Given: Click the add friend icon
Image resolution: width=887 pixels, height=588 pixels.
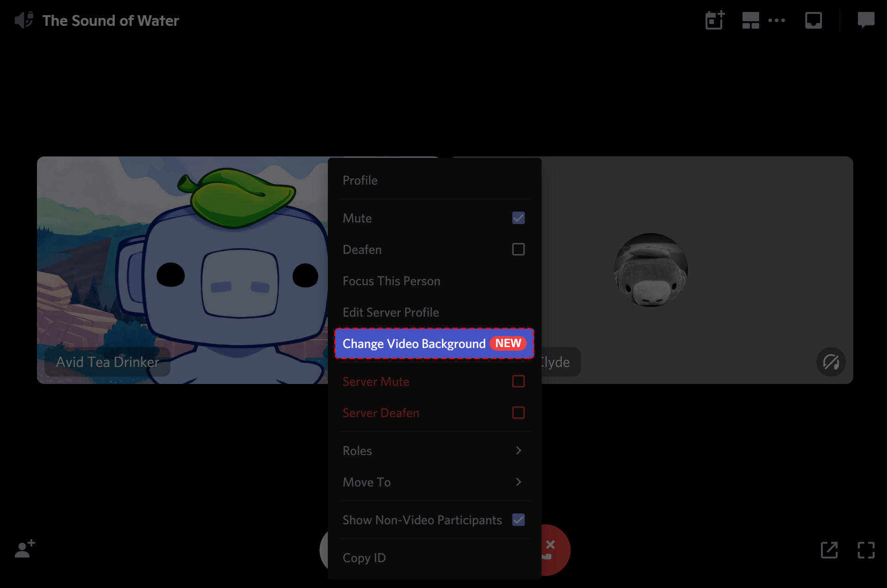Looking at the screenshot, I should tap(21, 549).
